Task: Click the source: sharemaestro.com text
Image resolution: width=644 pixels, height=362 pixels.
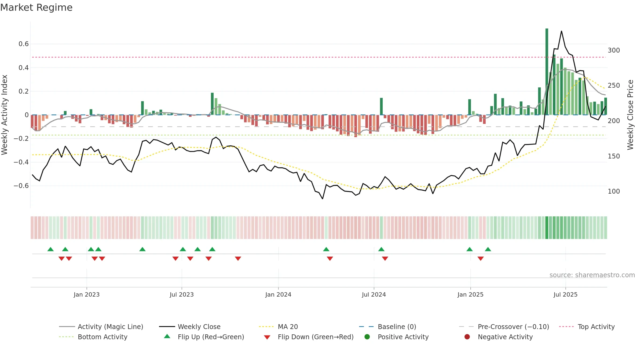Action: [592, 275]
